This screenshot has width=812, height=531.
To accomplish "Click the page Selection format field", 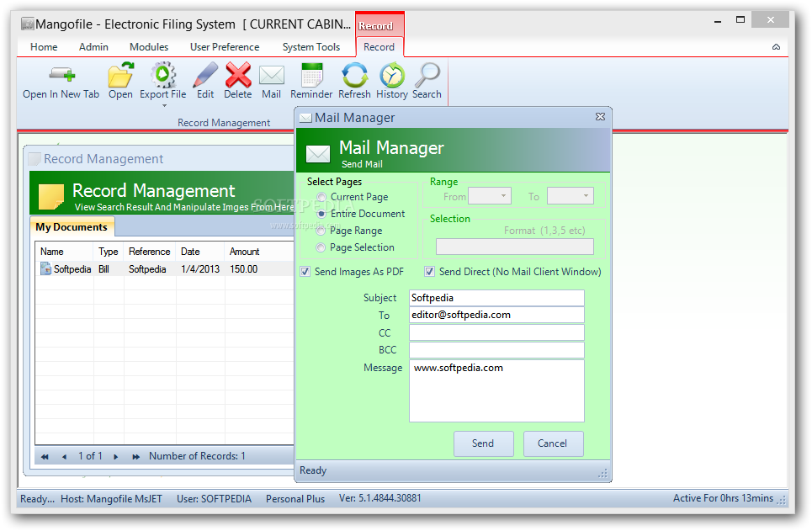I will (x=515, y=247).
